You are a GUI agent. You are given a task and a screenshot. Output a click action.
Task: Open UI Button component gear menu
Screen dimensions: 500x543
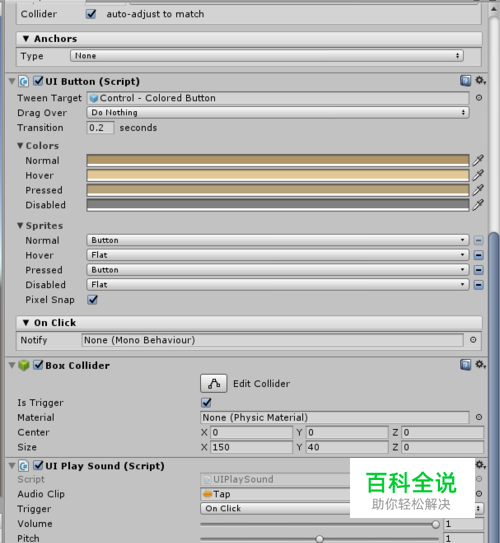[x=480, y=81]
